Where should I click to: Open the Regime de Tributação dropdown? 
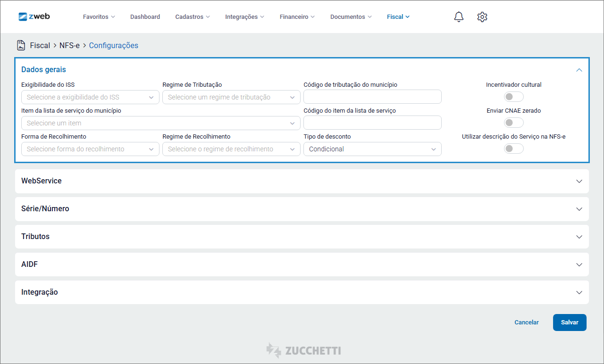click(x=231, y=97)
